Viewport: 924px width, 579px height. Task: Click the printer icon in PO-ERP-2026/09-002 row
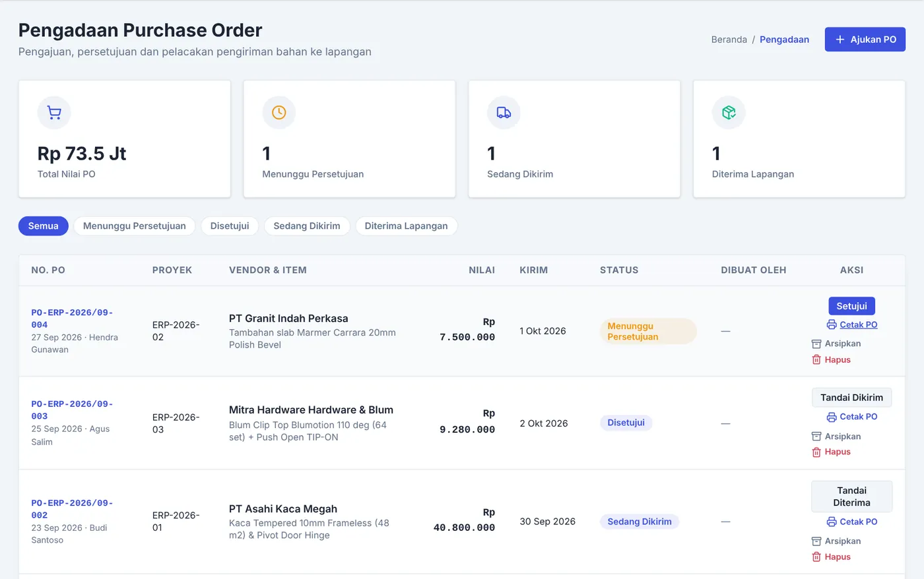coord(832,522)
